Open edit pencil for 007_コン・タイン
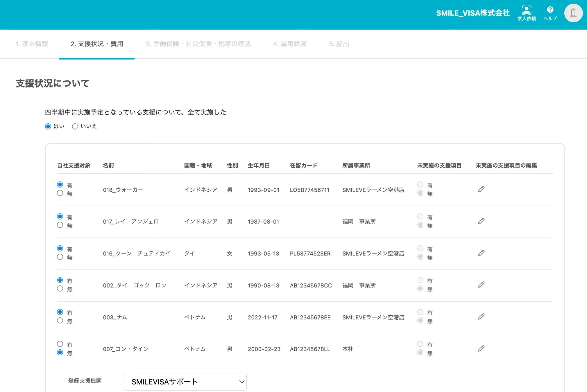587x392 pixels. click(x=481, y=349)
